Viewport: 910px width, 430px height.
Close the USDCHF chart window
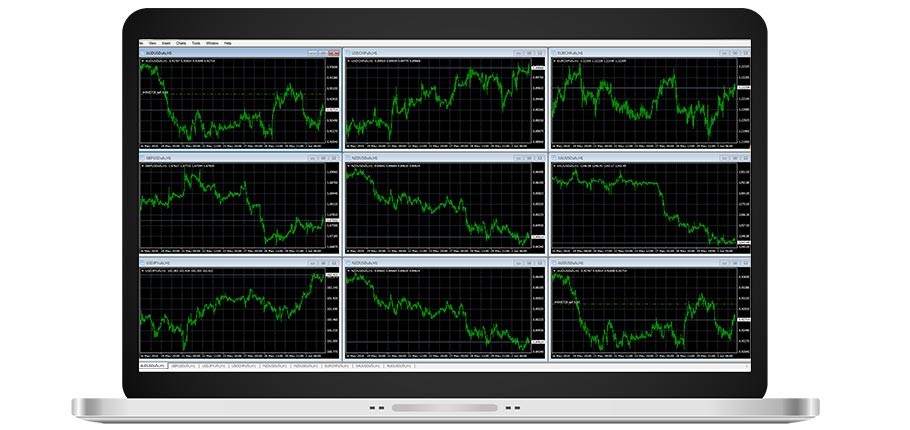pyautogui.click(x=539, y=53)
